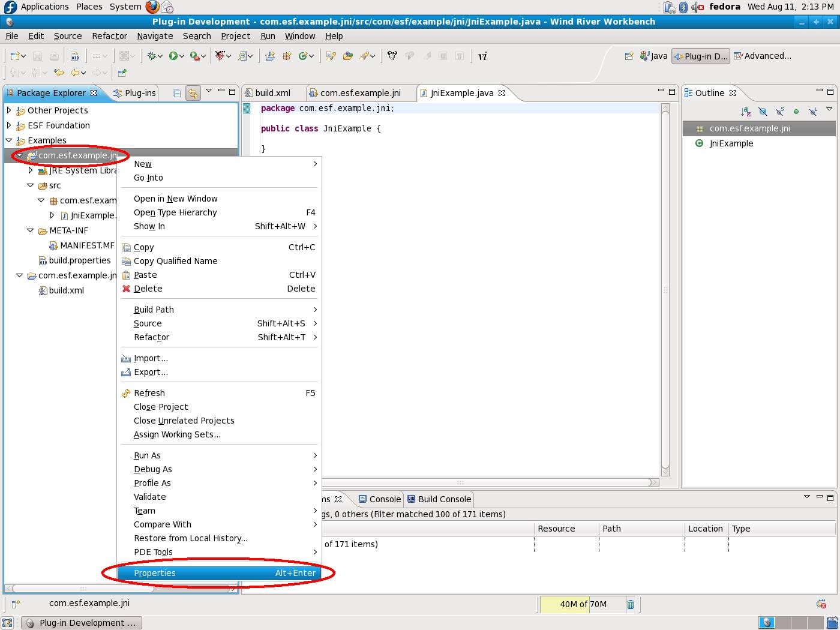Click the vi editor toolbar icon
The height and width of the screenshot is (630, 840).
coord(482,56)
